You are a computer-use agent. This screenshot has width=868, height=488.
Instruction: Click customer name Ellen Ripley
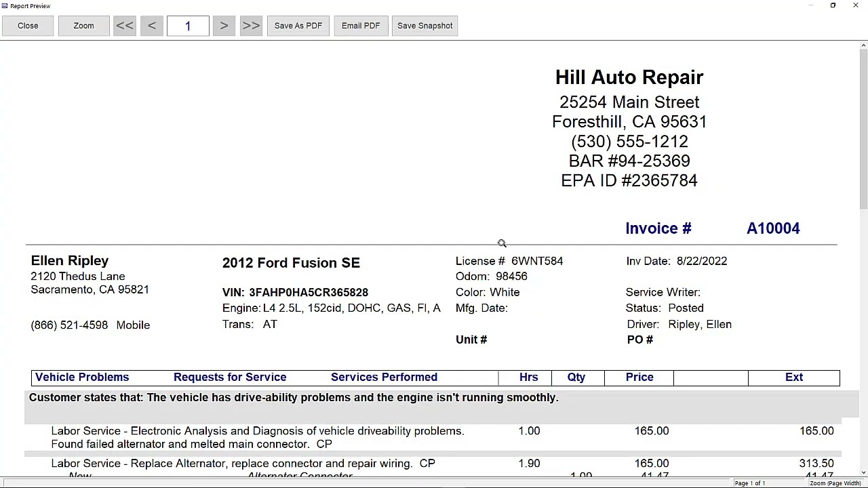(69, 260)
